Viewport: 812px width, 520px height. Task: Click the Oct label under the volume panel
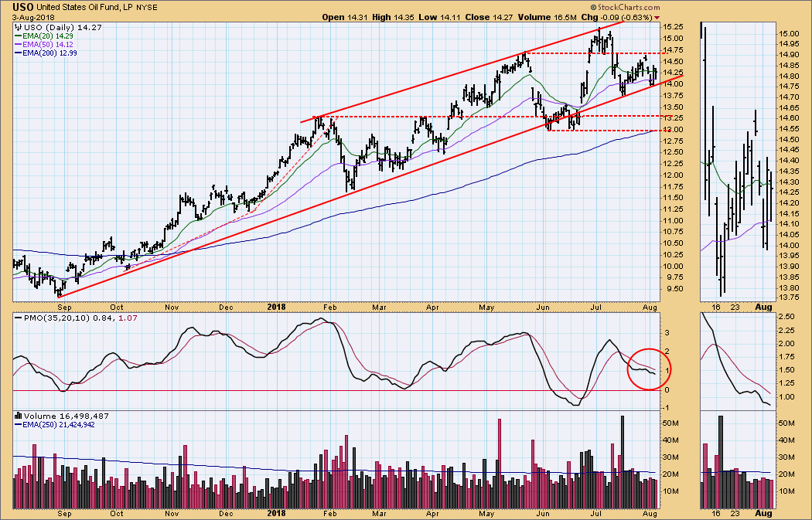pos(116,513)
